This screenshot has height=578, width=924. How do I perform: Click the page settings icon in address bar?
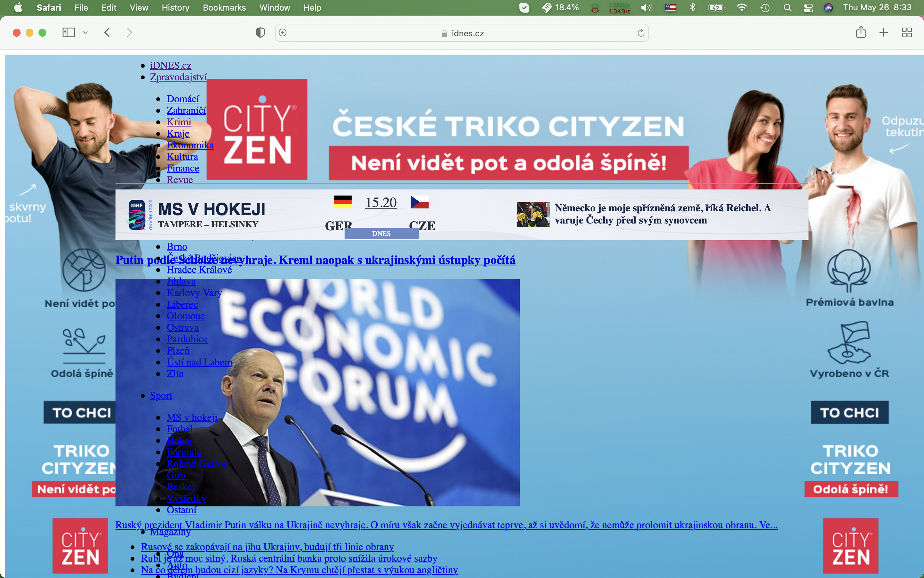tap(283, 32)
